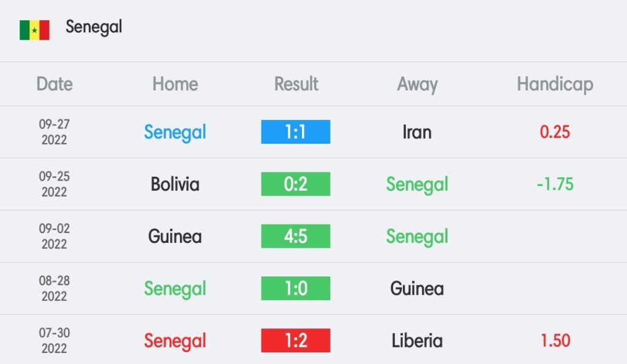
Task: Select the 09-27 2022 match date
Action: tap(54, 132)
